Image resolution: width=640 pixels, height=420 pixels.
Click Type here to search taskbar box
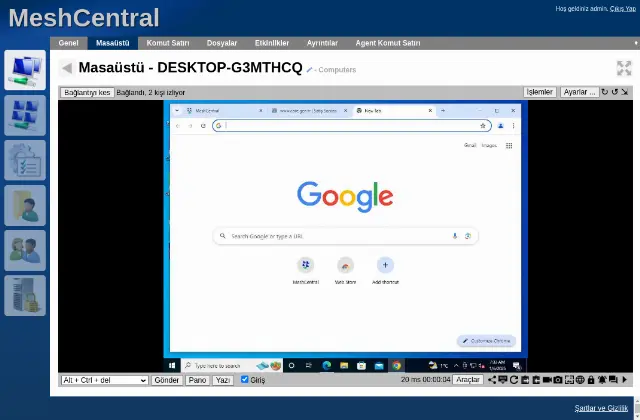[x=231, y=366]
